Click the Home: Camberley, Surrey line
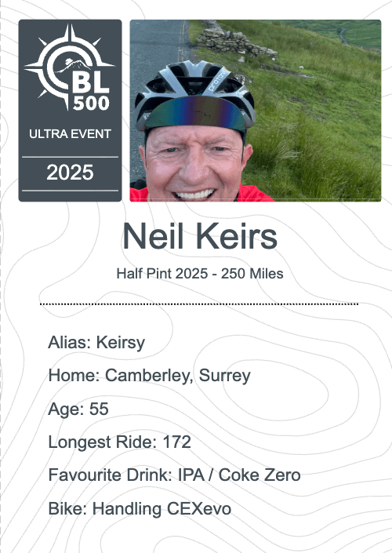 [150, 375]
